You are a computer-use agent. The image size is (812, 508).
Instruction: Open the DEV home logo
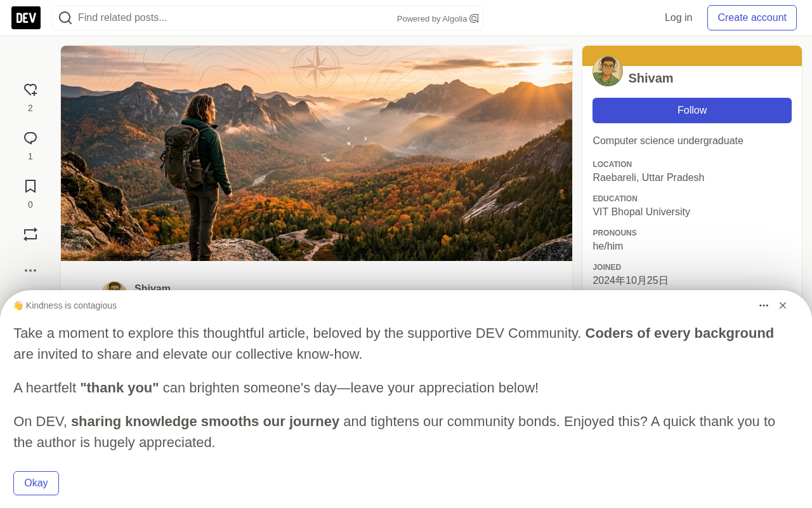(26, 18)
